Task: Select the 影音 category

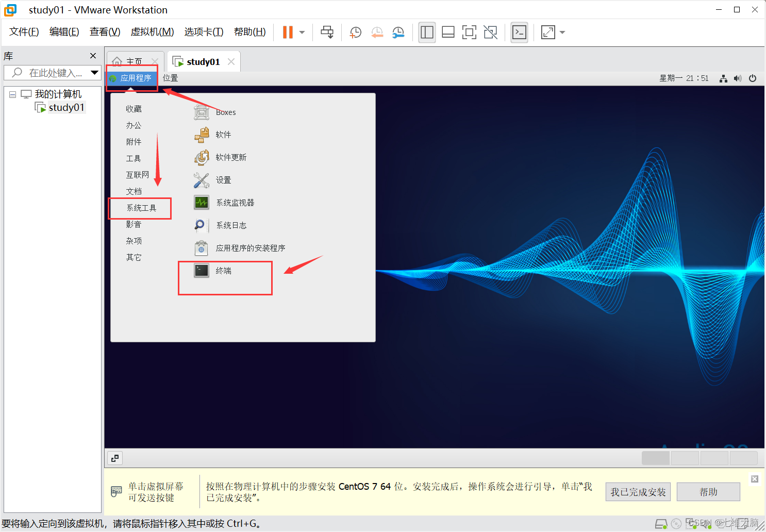Action: [x=134, y=224]
